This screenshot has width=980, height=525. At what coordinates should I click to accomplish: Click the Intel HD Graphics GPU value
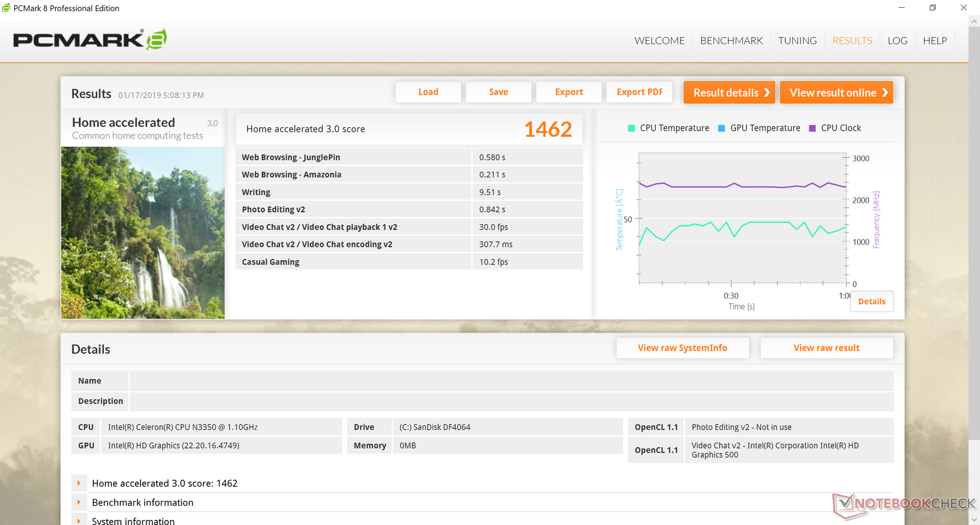174,445
